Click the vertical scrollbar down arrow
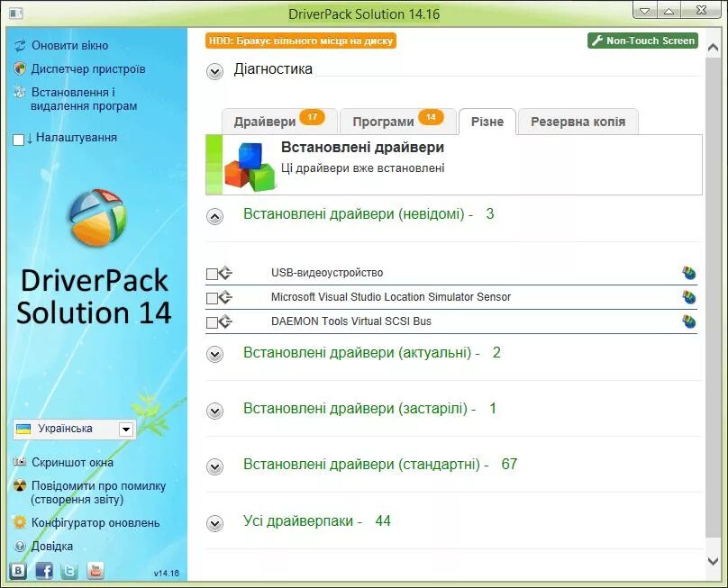The image size is (728, 588). point(714,561)
